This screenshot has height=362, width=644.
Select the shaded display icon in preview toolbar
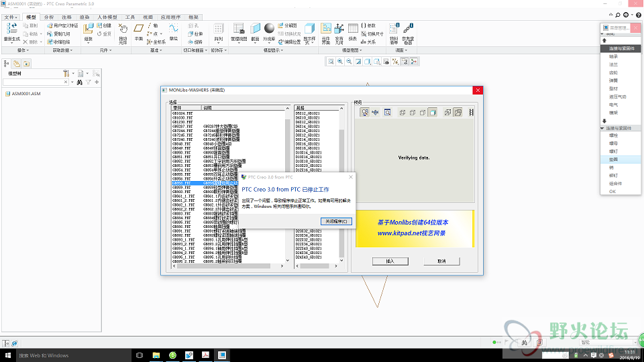(433, 113)
